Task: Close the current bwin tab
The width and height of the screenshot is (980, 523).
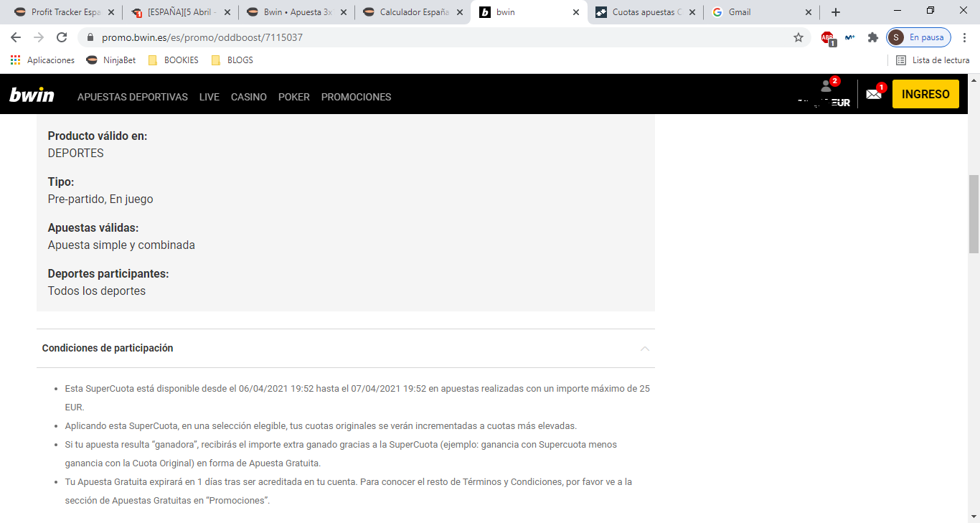Action: click(576, 12)
